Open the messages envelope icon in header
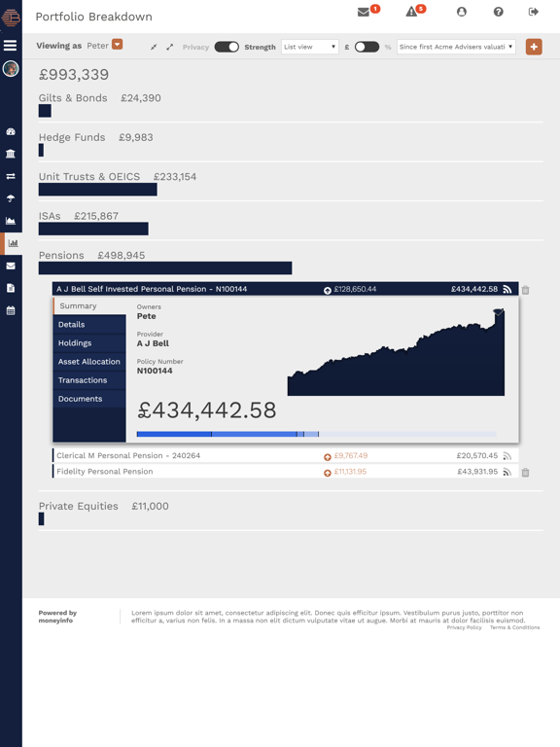The width and height of the screenshot is (560, 747). point(364,12)
